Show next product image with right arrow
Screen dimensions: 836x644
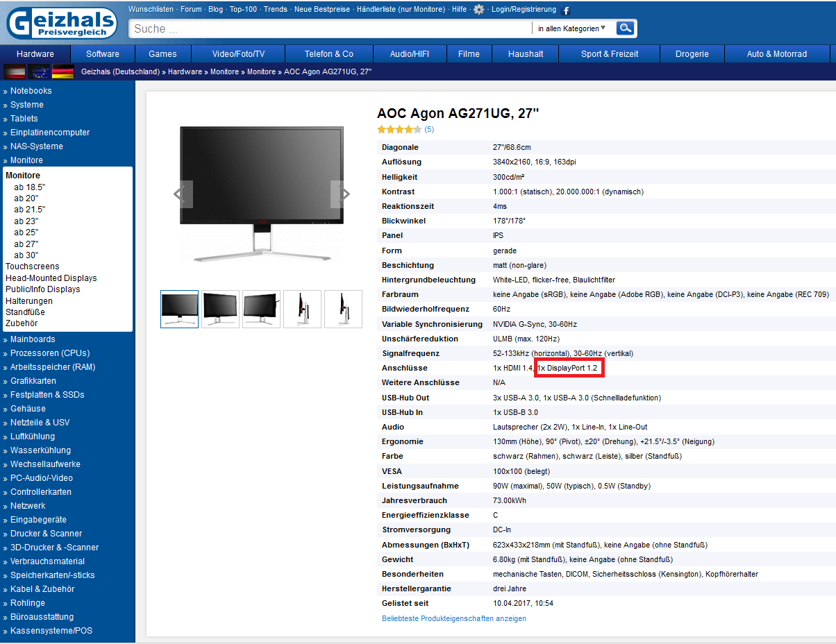click(344, 194)
